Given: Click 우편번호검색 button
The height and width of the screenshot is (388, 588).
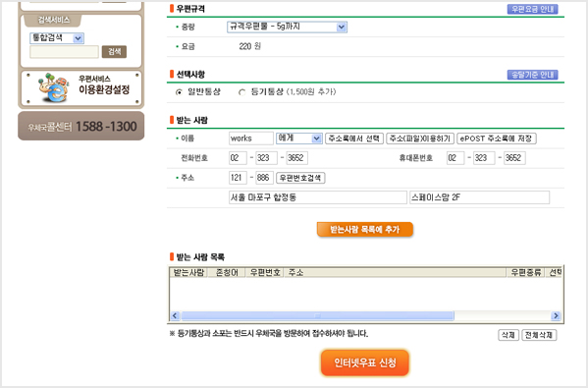Looking at the screenshot, I should tap(300, 178).
